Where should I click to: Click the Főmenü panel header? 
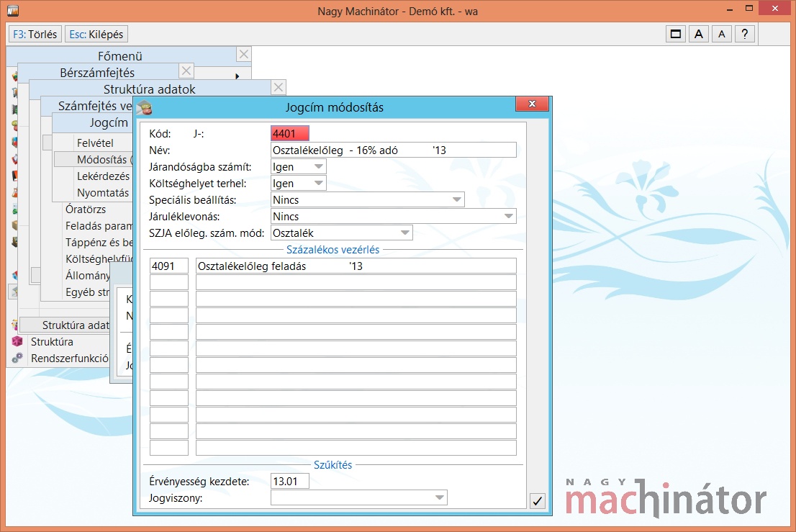(x=120, y=55)
